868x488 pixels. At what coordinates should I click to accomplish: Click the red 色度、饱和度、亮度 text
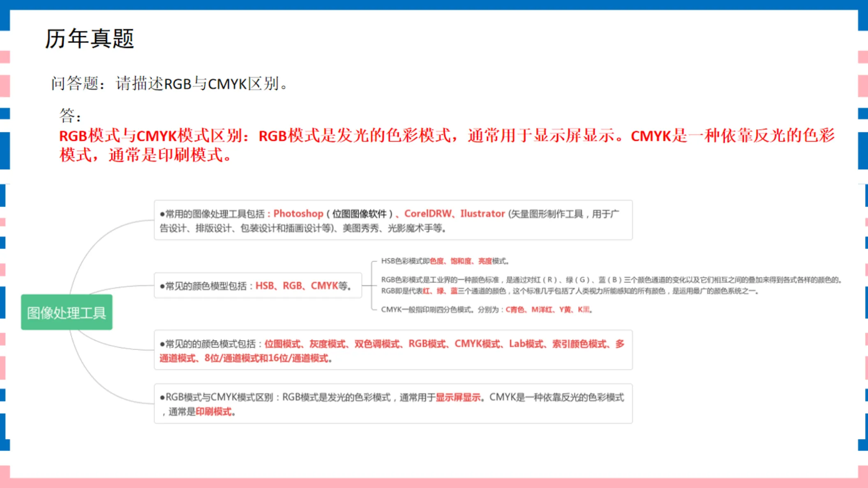coord(461,261)
